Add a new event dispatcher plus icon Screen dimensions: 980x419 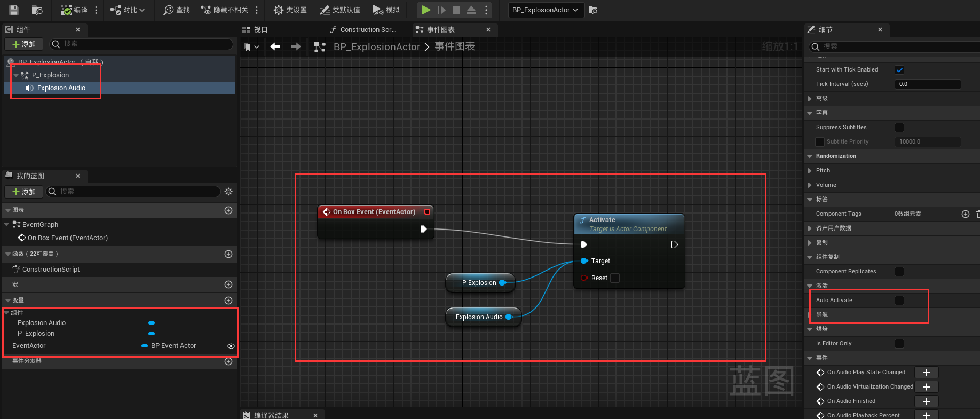[228, 361]
